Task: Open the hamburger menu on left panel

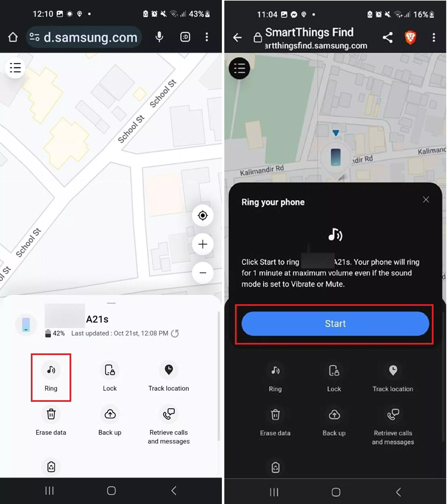Action: [x=15, y=67]
